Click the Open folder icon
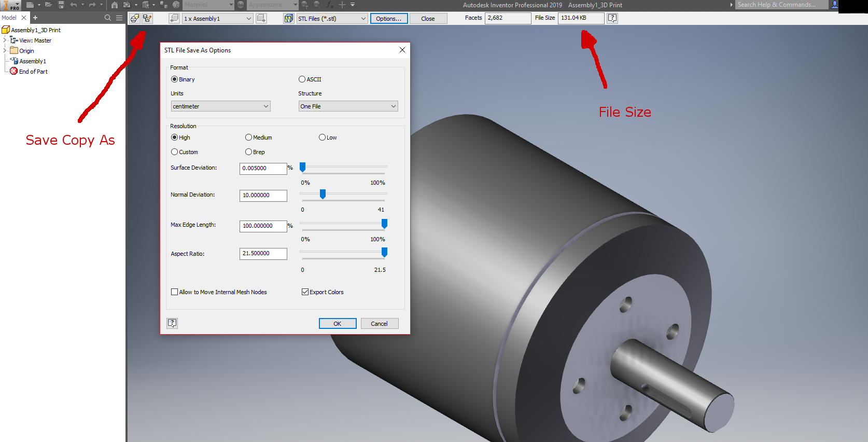 click(48, 5)
